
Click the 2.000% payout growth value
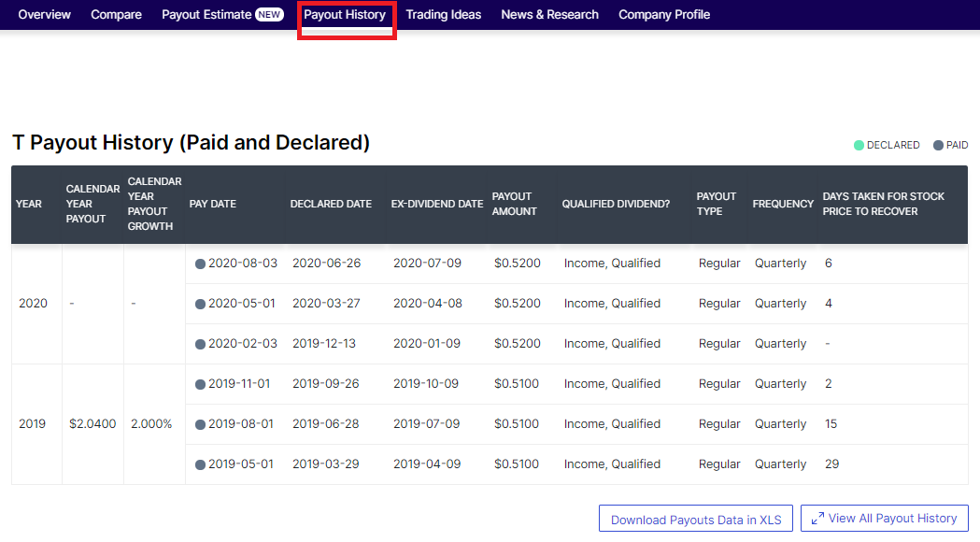[151, 424]
